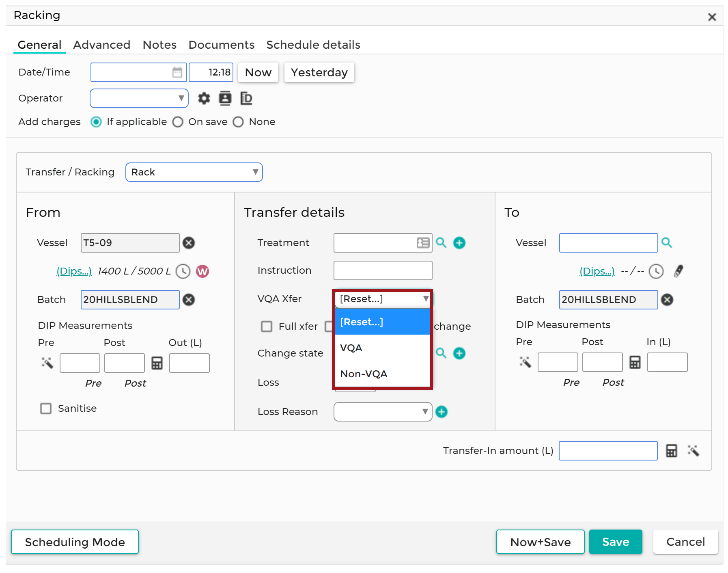The image size is (728, 573).
Task: Search Change state magnifier icon
Action: [441, 353]
